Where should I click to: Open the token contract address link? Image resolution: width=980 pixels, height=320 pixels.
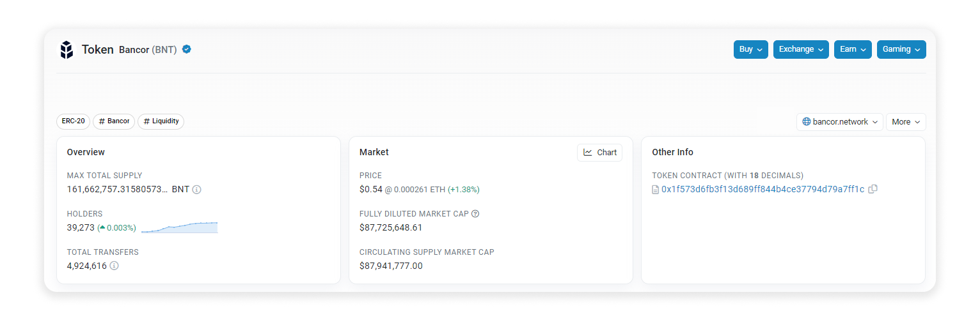pos(763,190)
